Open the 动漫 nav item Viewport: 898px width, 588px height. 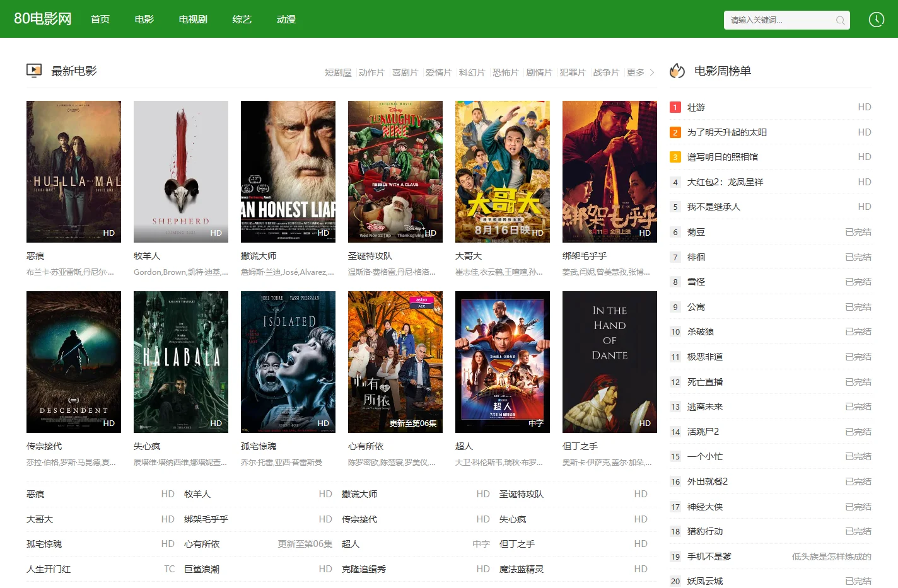[x=286, y=20]
